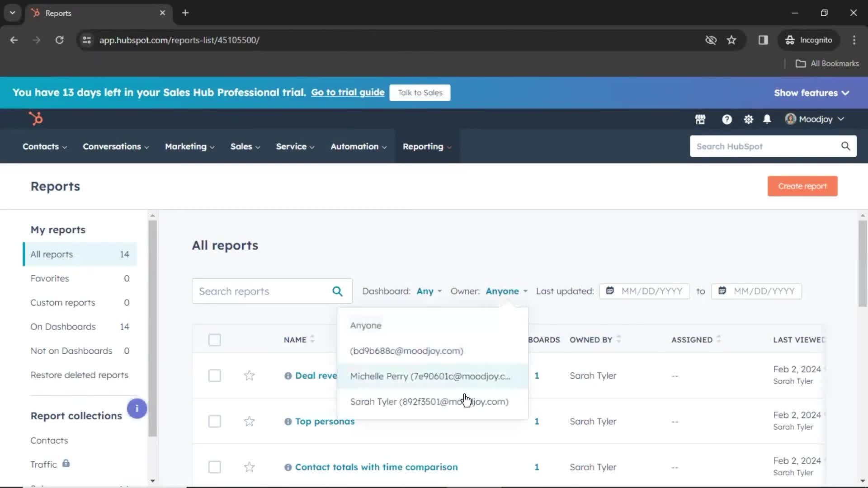Expand Show features in trial banner
This screenshot has height=488, width=868.
[811, 93]
